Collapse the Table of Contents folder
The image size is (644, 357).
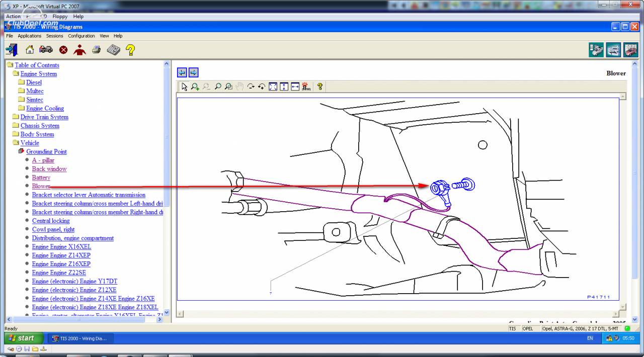pyautogui.click(x=10, y=65)
